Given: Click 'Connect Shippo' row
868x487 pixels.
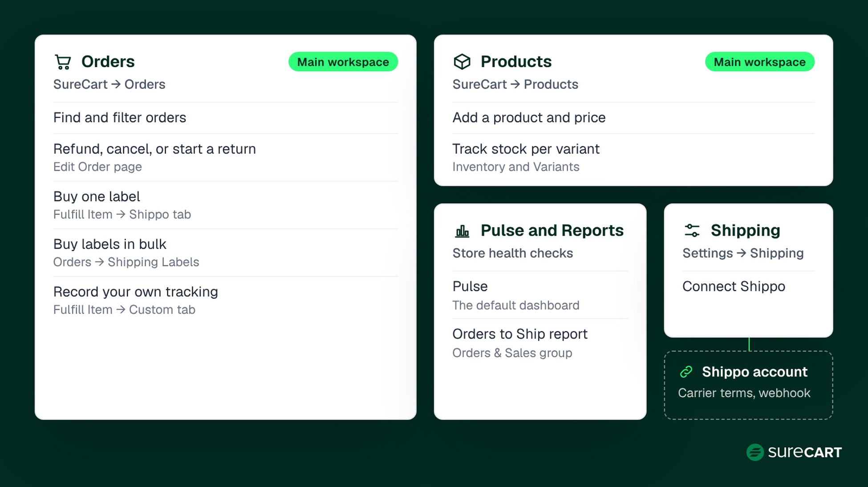Looking at the screenshot, I should point(748,286).
